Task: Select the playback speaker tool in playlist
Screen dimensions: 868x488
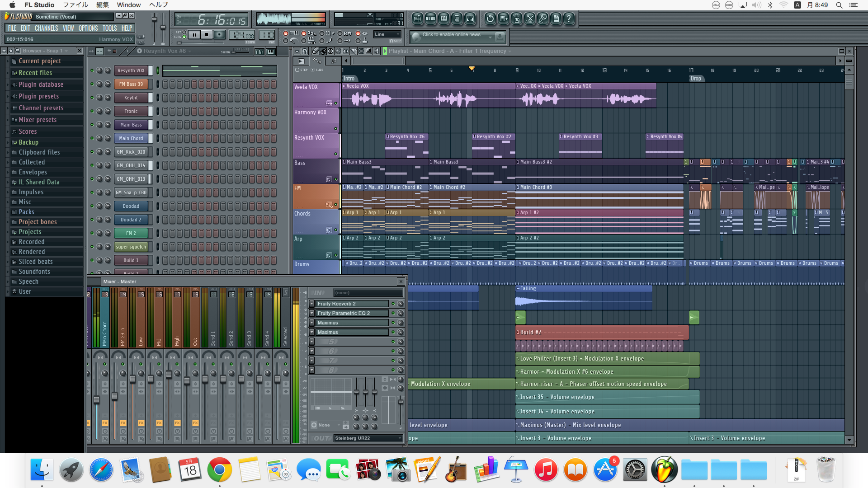Action: 377,51
